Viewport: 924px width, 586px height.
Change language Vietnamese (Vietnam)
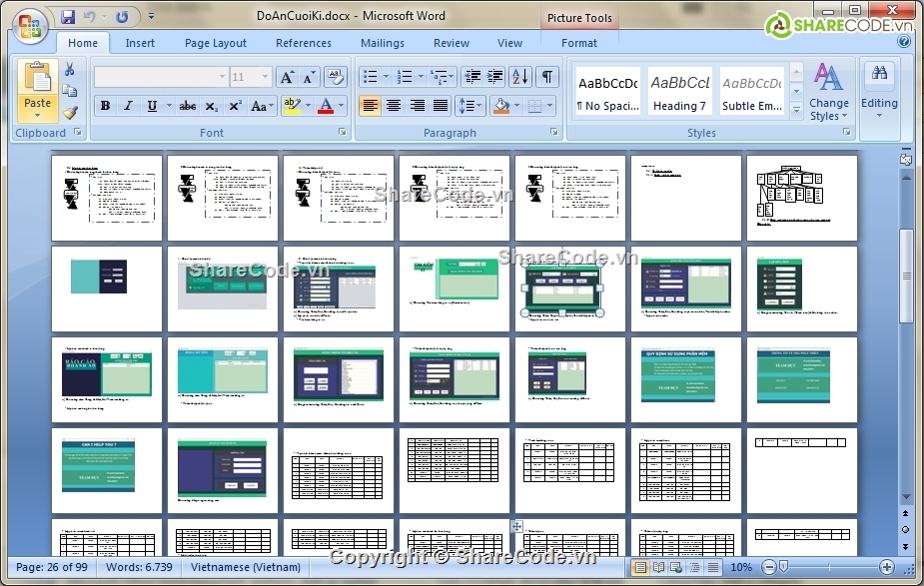click(x=245, y=567)
